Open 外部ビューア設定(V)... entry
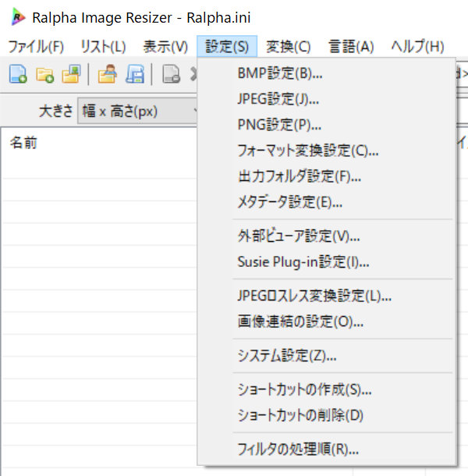The width and height of the screenshot is (468, 476). click(x=327, y=236)
